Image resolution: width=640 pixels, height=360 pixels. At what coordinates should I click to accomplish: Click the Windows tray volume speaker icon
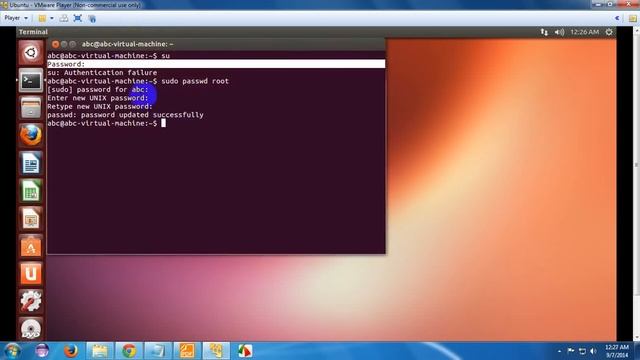pos(593,351)
